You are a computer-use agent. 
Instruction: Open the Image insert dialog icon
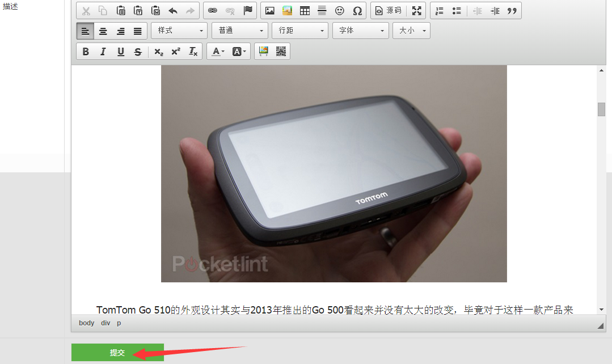tap(270, 11)
